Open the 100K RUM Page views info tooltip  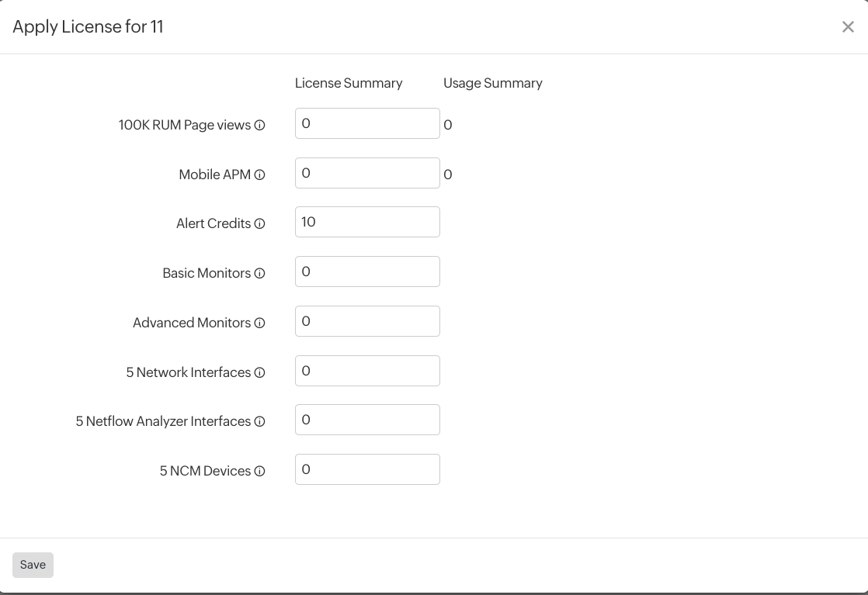point(259,124)
